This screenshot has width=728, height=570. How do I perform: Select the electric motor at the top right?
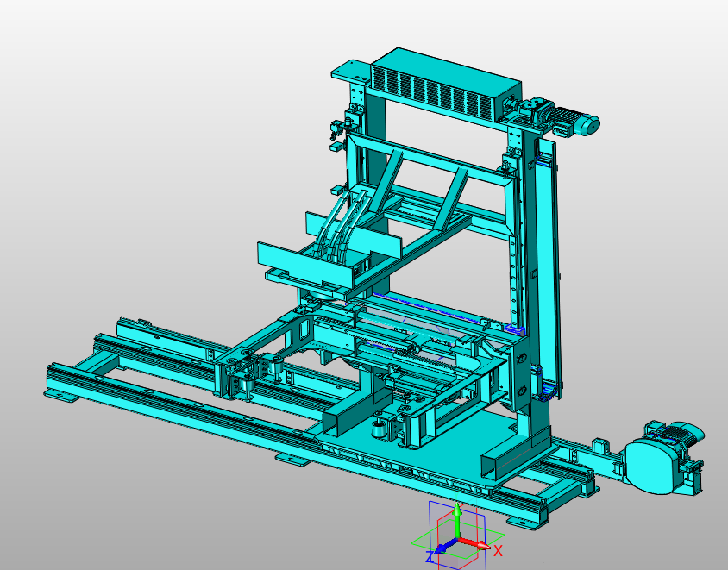click(574, 121)
